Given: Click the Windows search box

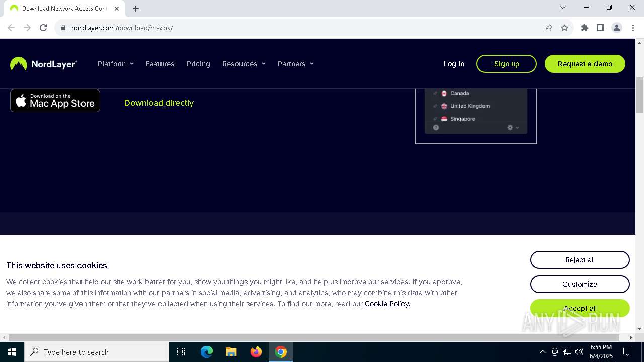Looking at the screenshot, I should (x=97, y=352).
